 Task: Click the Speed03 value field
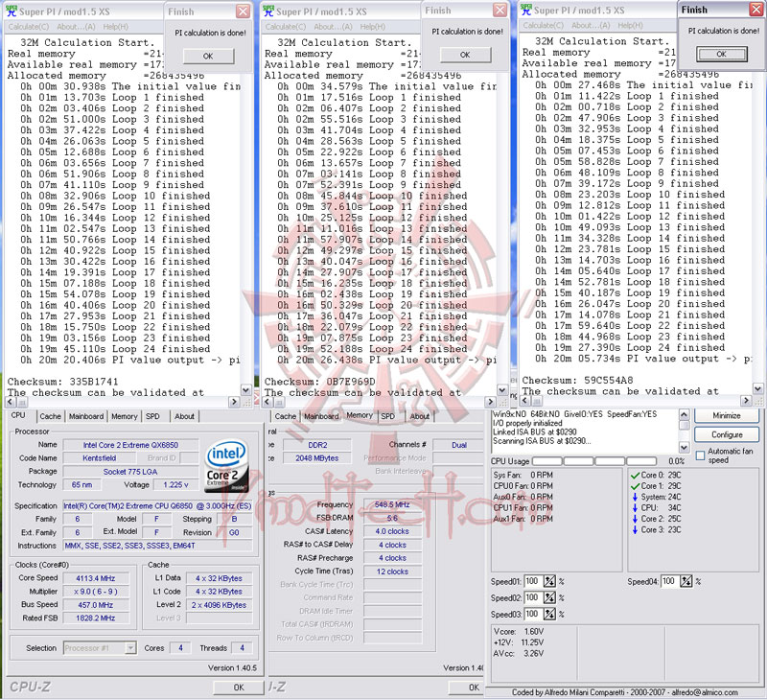[x=533, y=614]
